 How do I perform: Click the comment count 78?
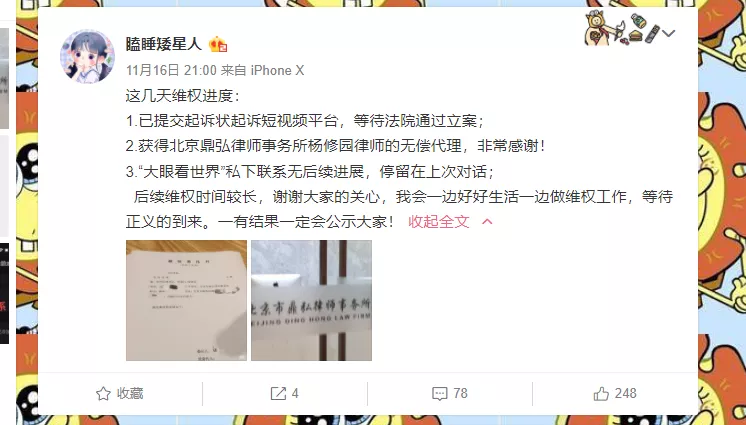pos(461,394)
